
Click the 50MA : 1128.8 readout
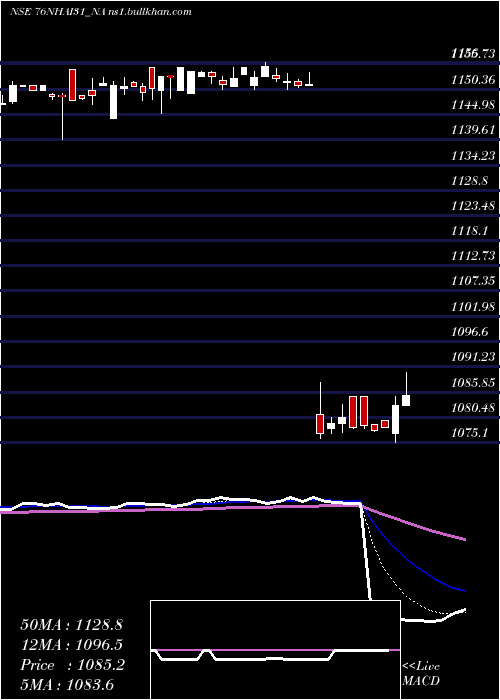click(72, 625)
